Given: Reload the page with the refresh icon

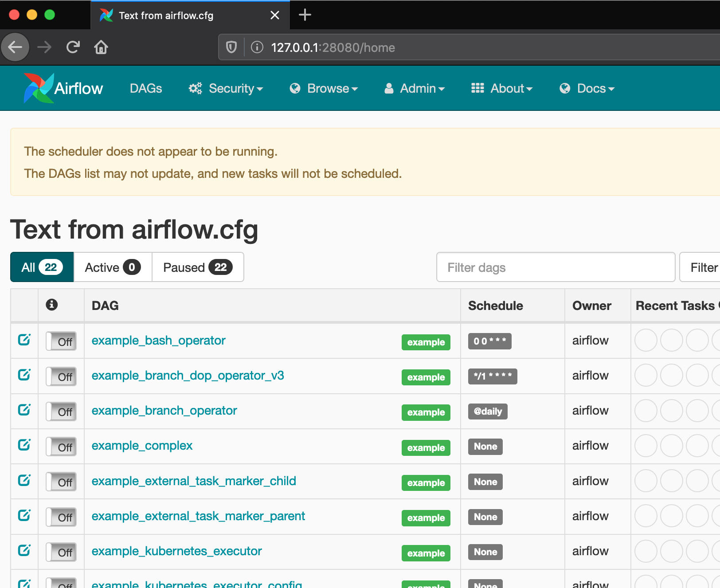Looking at the screenshot, I should click(73, 47).
